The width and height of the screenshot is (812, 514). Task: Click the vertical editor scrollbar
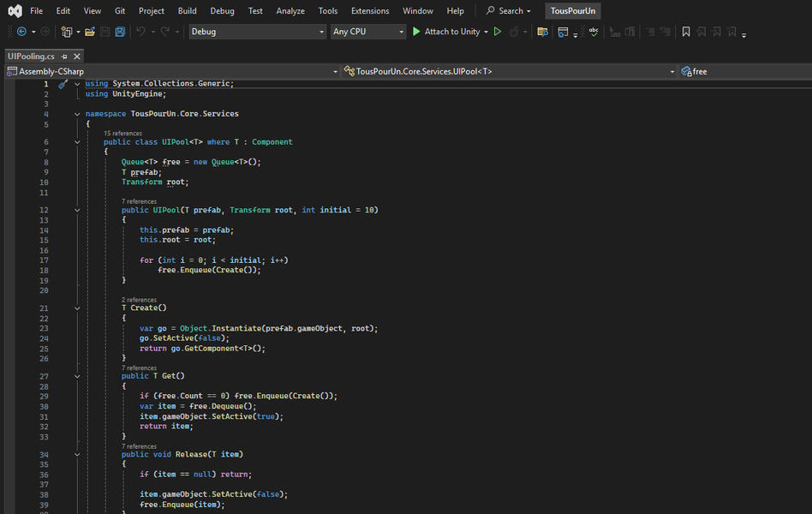[807, 257]
